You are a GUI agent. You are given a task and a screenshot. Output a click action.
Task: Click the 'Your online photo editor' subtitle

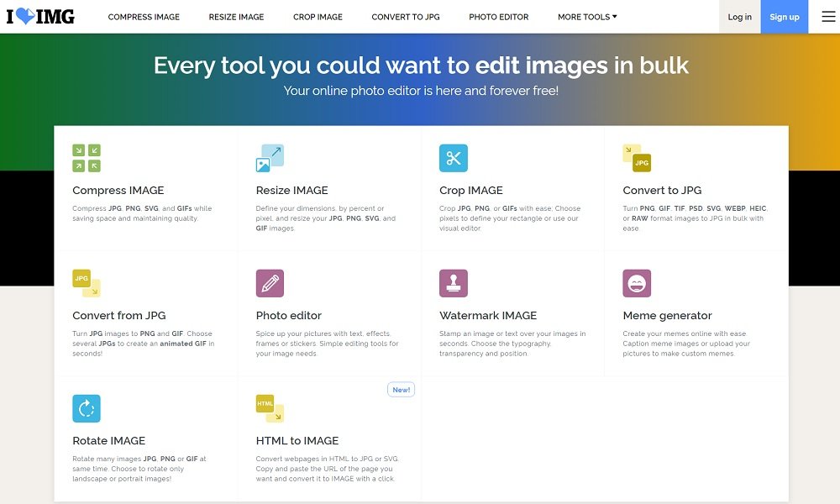point(421,91)
